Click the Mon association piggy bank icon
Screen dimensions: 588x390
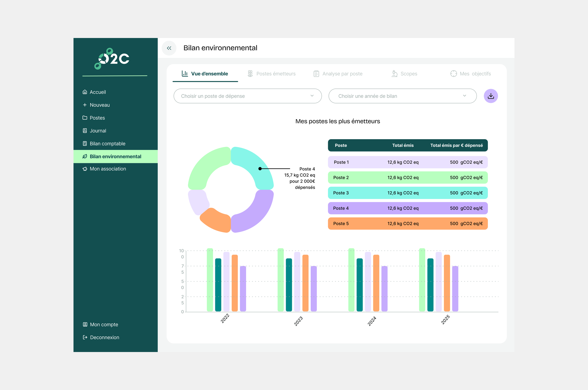point(85,169)
